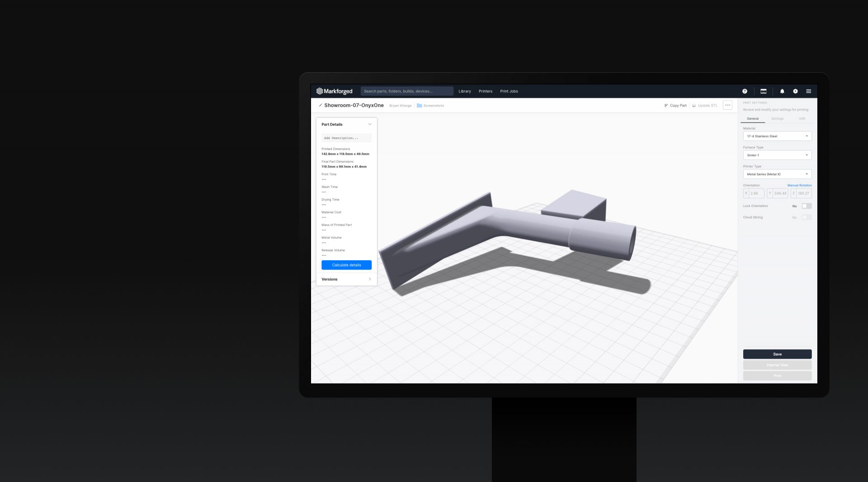Screen dimensions: 868x482
Task: Click the Save button
Action: [777, 354]
